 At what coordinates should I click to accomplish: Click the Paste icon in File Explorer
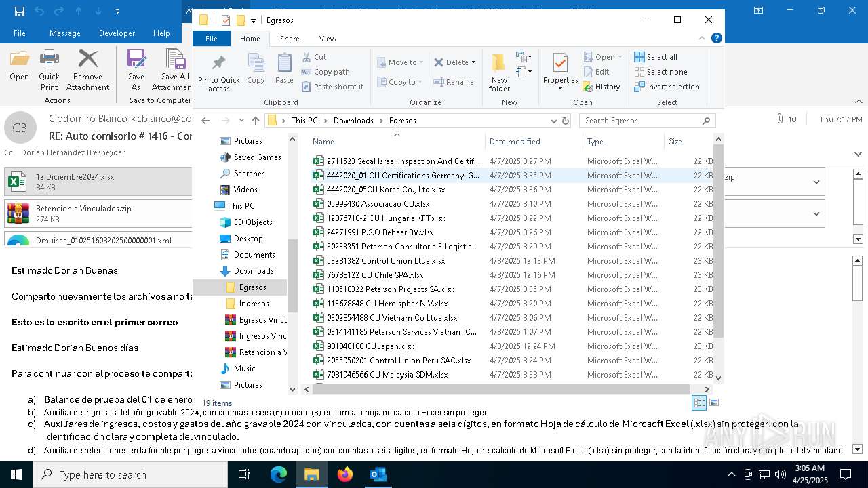pyautogui.click(x=284, y=69)
